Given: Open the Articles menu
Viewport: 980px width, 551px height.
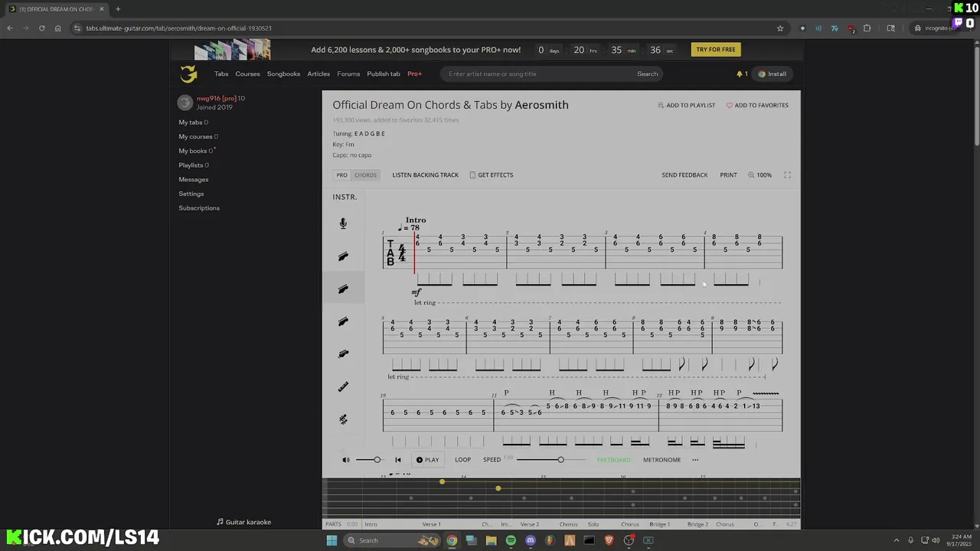Looking at the screenshot, I should [x=318, y=74].
